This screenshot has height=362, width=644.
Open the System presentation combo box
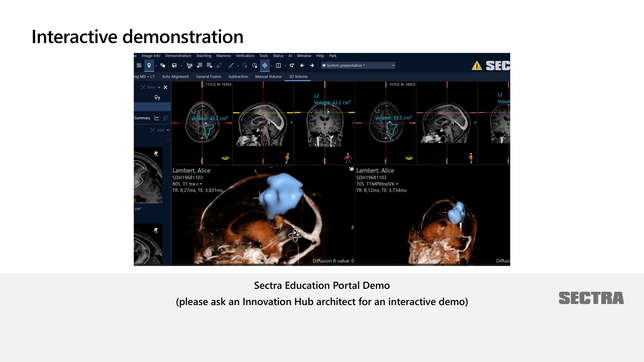358,65
